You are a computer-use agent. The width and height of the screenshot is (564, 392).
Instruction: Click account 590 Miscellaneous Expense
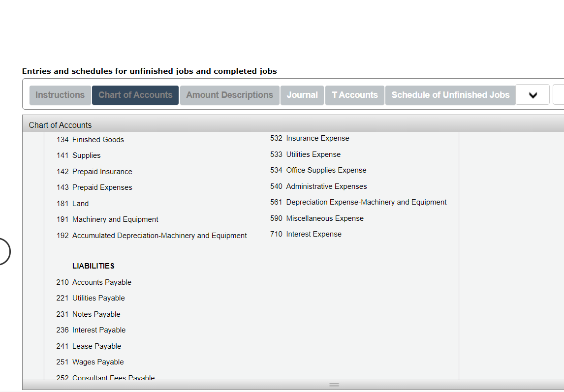tap(317, 219)
